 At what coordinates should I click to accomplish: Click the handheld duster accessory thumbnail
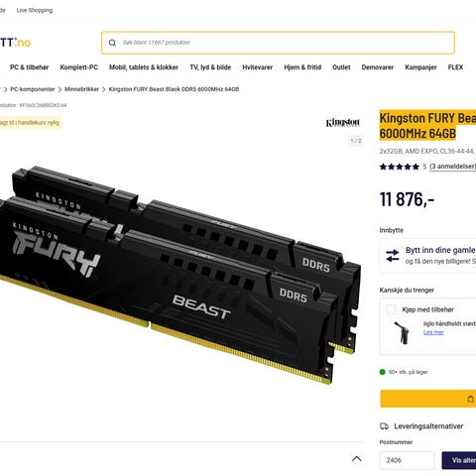pos(402,333)
